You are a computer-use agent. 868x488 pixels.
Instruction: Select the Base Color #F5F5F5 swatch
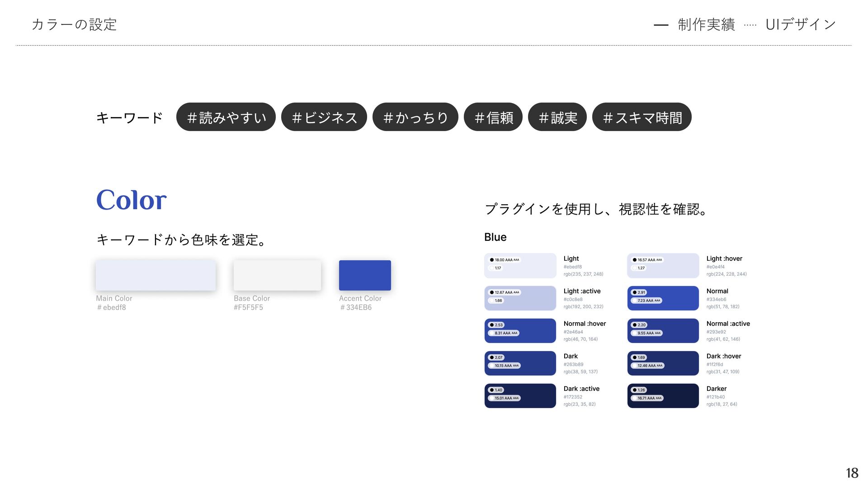277,275
